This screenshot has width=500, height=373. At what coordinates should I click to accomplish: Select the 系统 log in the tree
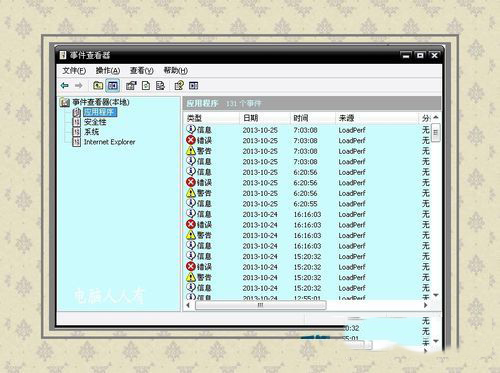pyautogui.click(x=91, y=132)
